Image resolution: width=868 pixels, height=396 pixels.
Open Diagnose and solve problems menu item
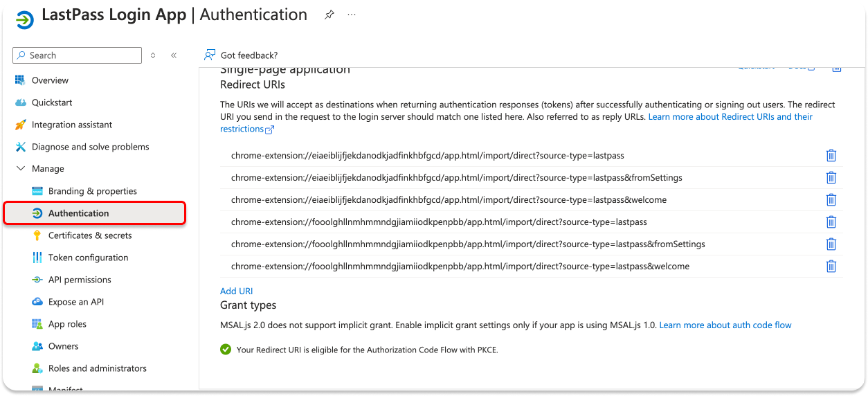[x=91, y=147]
